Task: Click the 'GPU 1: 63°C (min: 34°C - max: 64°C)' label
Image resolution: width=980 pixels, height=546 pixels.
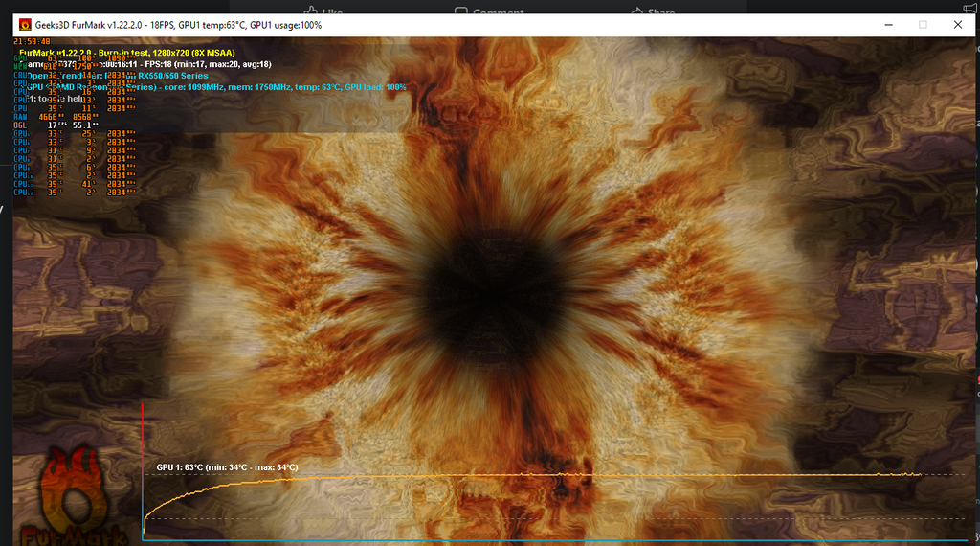Action: point(228,467)
